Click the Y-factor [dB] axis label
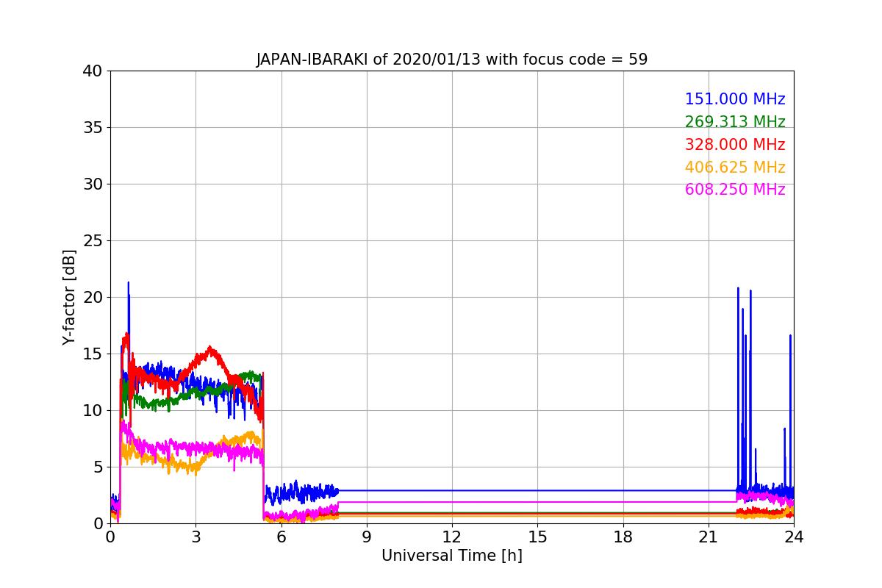Screen dimensions: 882x588 pos(69,297)
